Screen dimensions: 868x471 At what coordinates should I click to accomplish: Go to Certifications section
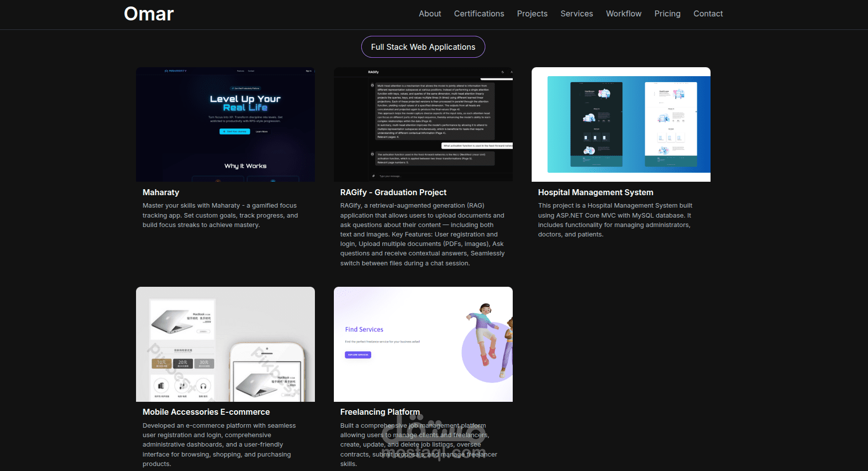pos(479,13)
